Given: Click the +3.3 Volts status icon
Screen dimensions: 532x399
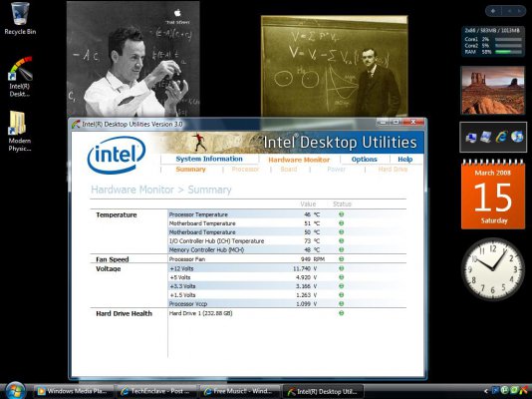Looking at the screenshot, I should click(x=342, y=286).
